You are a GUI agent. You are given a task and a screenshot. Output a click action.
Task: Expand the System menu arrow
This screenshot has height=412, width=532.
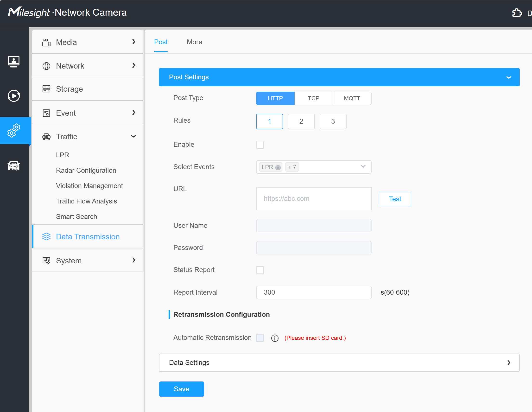133,260
